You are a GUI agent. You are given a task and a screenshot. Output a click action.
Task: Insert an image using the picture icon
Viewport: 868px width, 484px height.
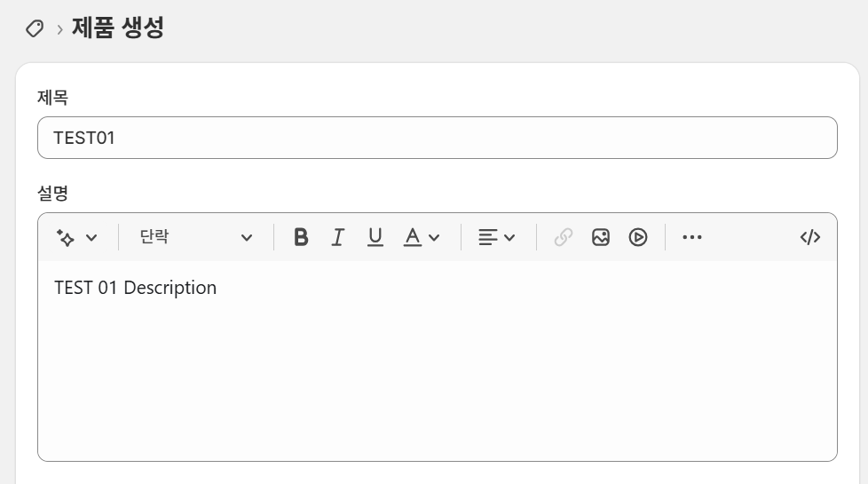pyautogui.click(x=601, y=237)
